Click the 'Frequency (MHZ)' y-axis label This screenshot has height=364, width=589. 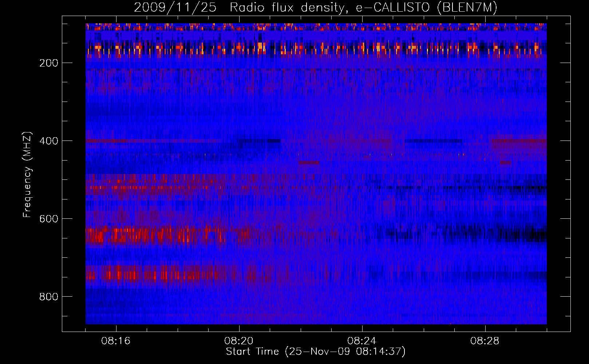tap(28, 174)
